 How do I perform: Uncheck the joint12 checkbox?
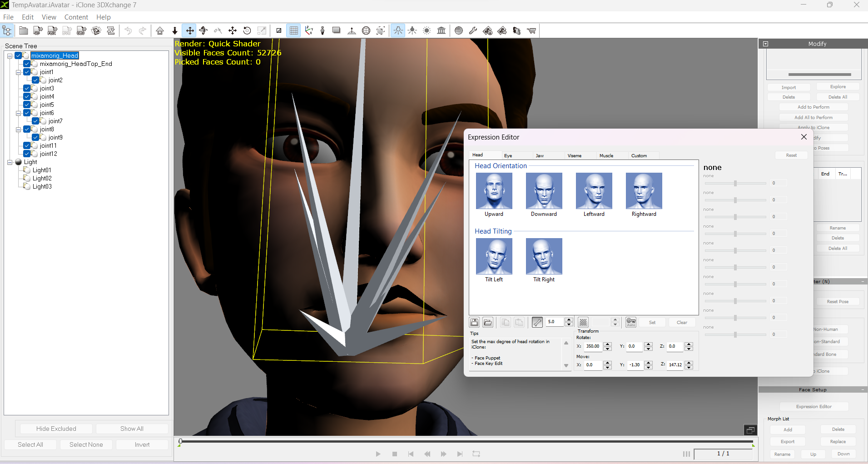(27, 154)
